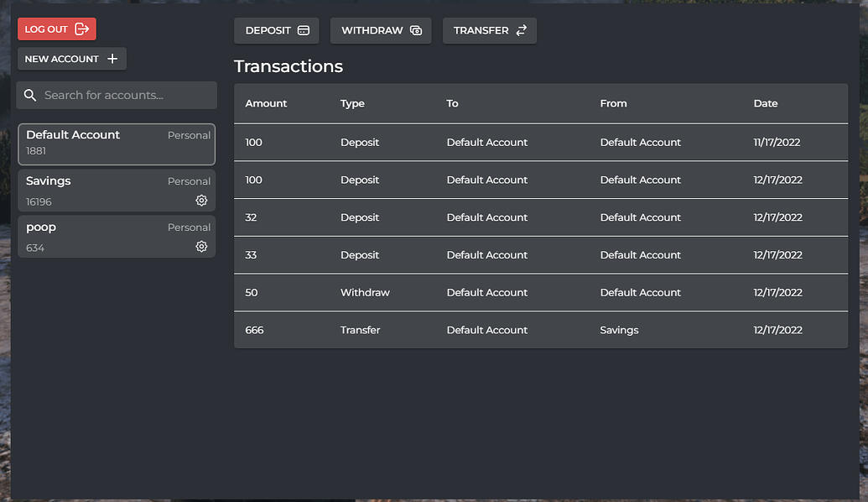Click the date cell in the 666 row
Image resolution: width=868 pixels, height=502 pixels.
(777, 330)
